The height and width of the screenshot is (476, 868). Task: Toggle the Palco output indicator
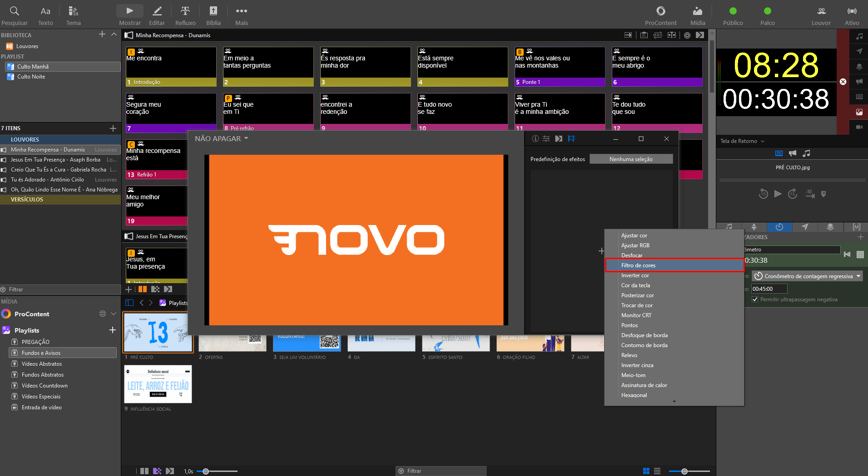click(768, 15)
